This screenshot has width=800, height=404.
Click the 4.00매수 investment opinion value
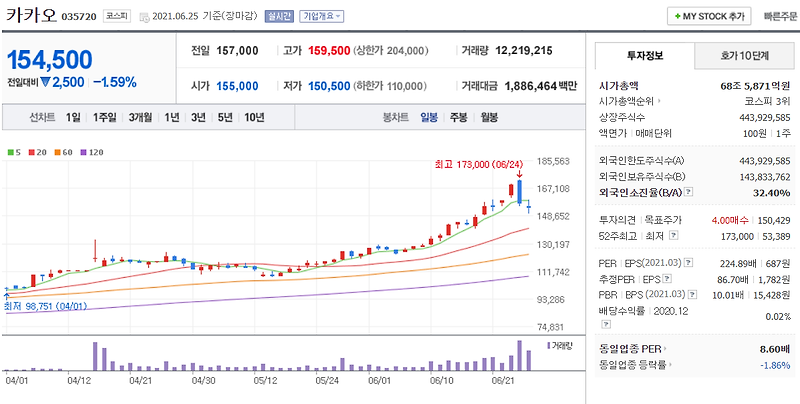click(x=729, y=220)
